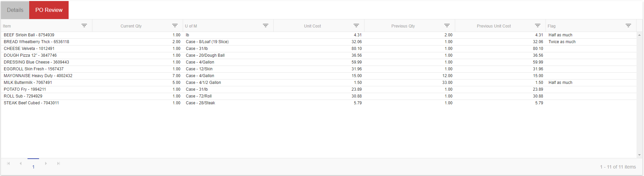Go to the next page arrow
This screenshot has width=644, height=176.
coord(46,163)
